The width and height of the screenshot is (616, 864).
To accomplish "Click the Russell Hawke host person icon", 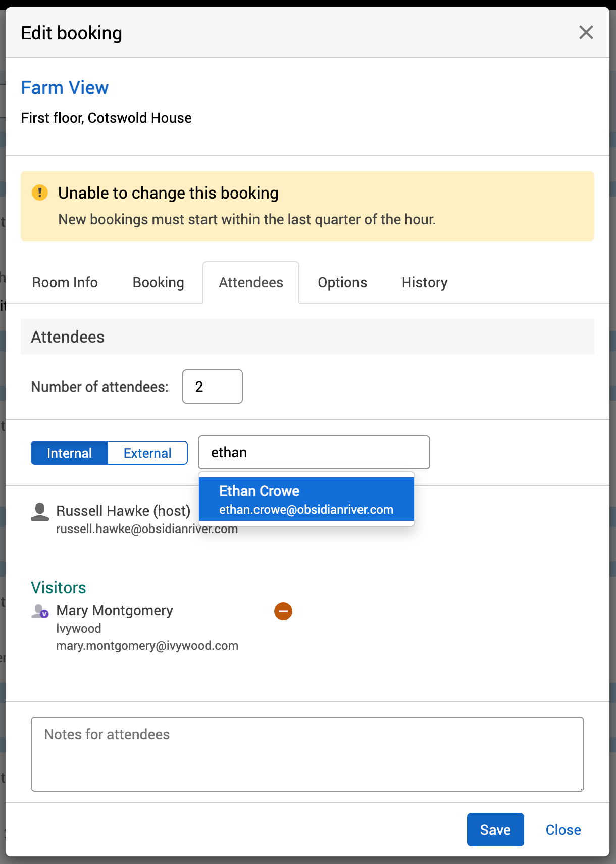I will click(x=40, y=512).
